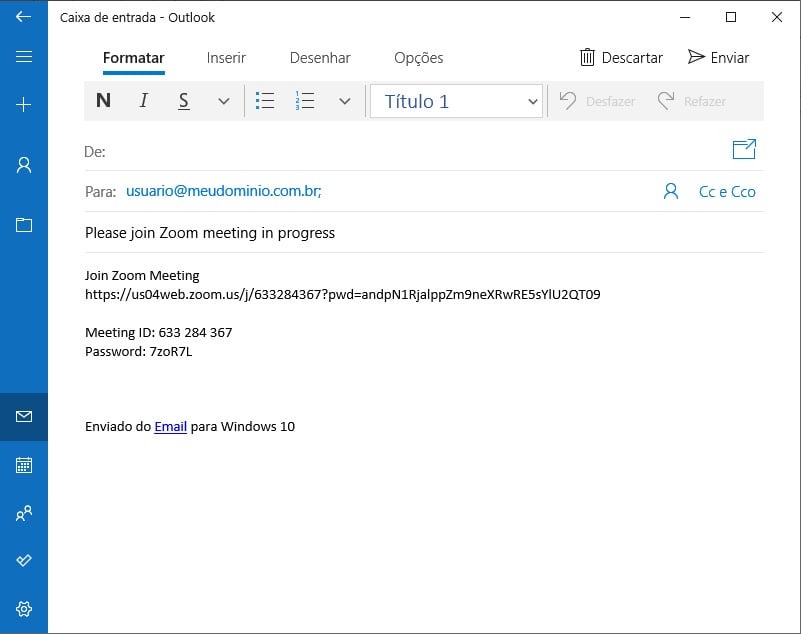Send message with Enviar
This screenshot has width=801, height=634.
click(x=719, y=58)
